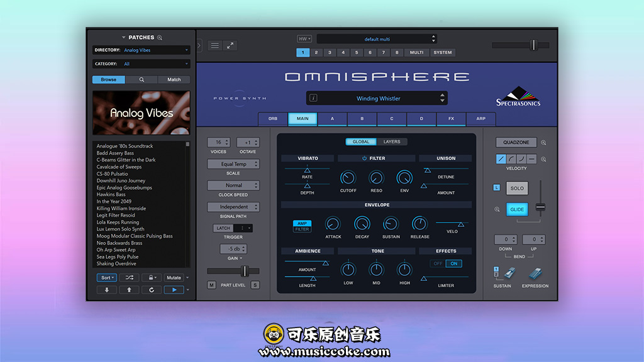This screenshot has height=362, width=644.
Task: Click the refresh patches icon
Action: [x=152, y=290]
